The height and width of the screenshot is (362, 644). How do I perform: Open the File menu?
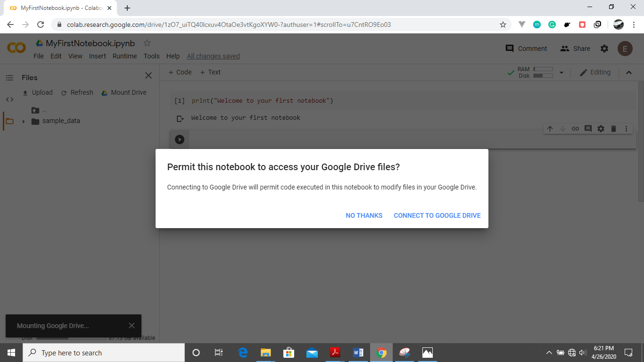pos(39,56)
